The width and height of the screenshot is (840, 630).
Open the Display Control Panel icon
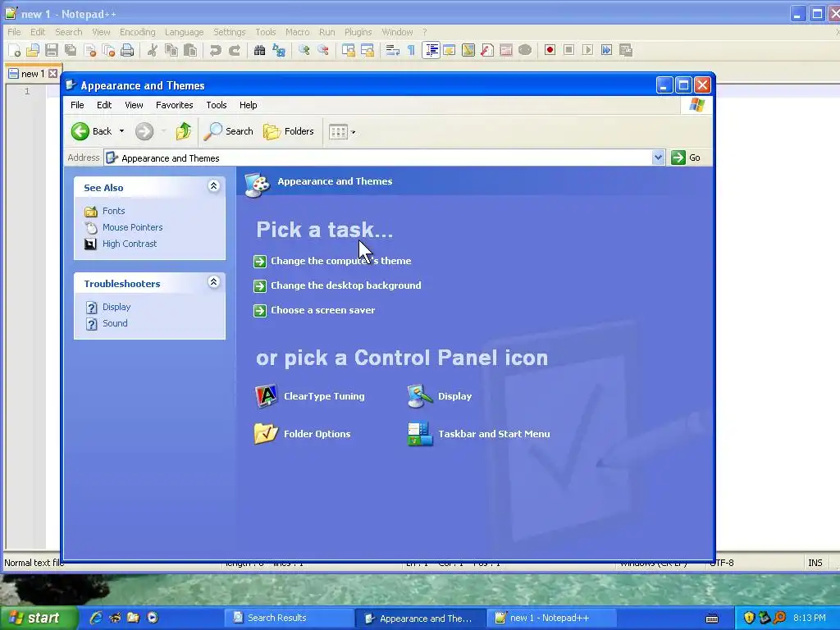tap(440, 396)
